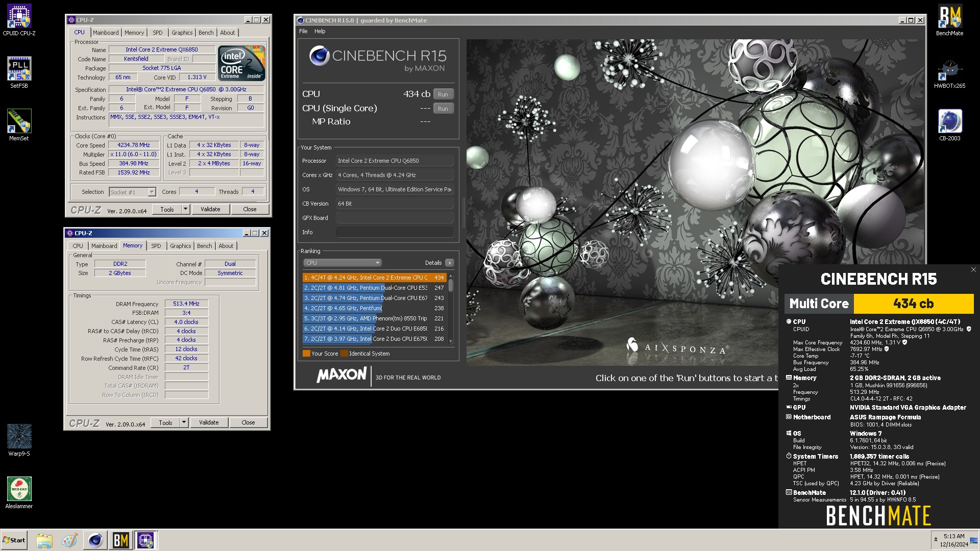The image size is (980, 551).
Task: Open Tools dropdown arrow in the bottom CPU-Z window
Action: click(x=184, y=422)
